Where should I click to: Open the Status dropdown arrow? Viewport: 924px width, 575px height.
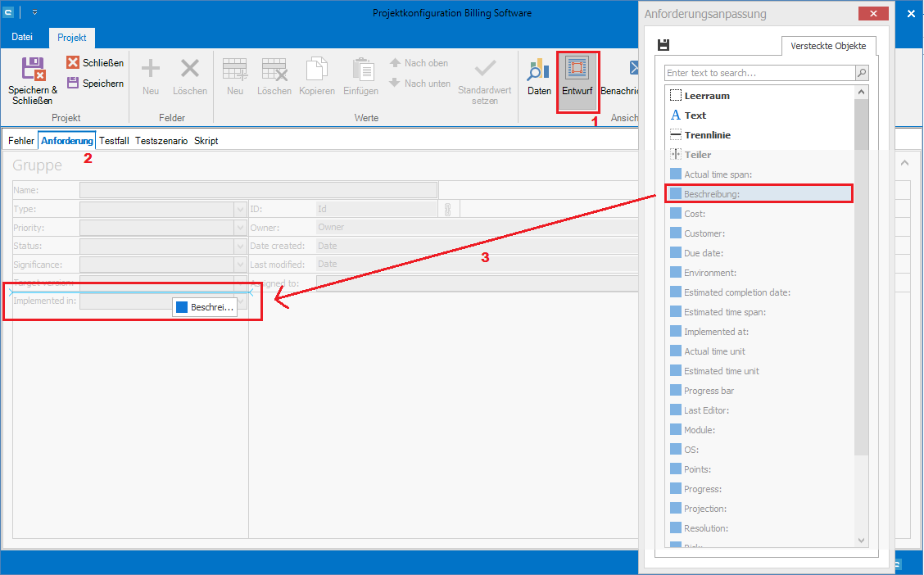click(x=240, y=246)
